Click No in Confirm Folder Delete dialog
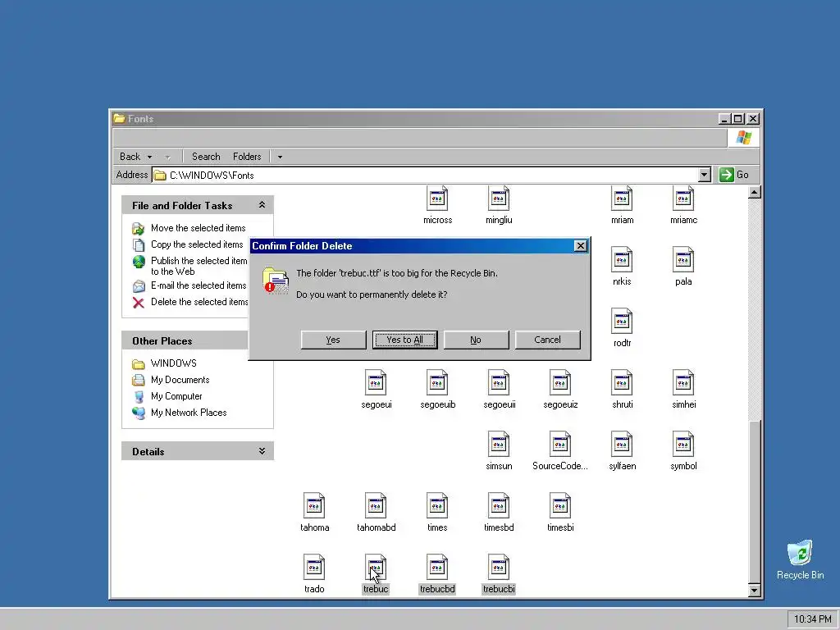Viewport: 840px width, 630px height. 476,340
